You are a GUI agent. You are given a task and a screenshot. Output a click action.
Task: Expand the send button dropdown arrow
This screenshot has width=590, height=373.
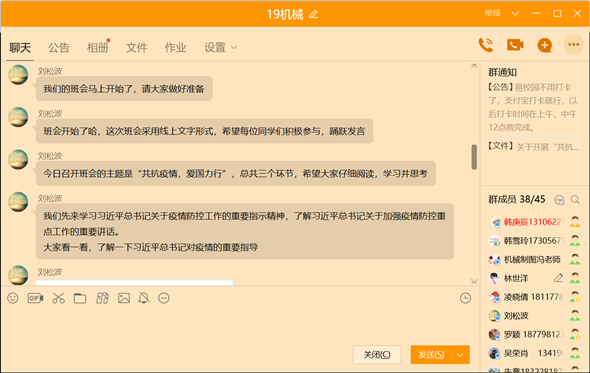pyautogui.click(x=460, y=355)
